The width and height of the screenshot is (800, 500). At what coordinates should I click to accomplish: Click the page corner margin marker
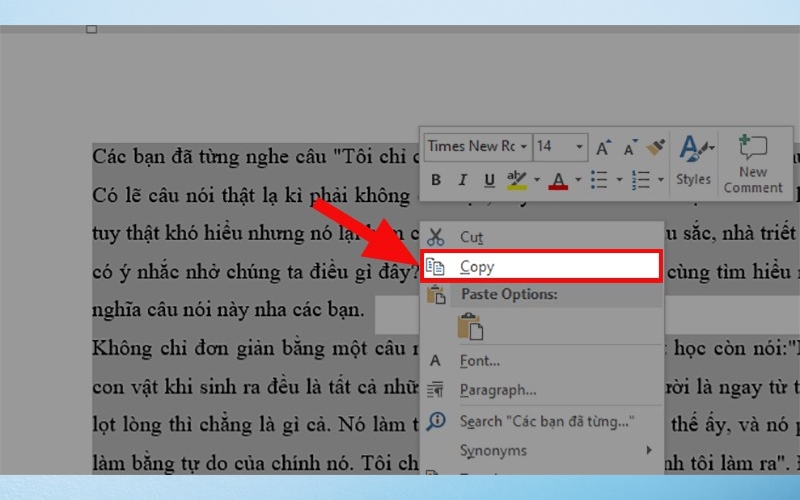91,30
